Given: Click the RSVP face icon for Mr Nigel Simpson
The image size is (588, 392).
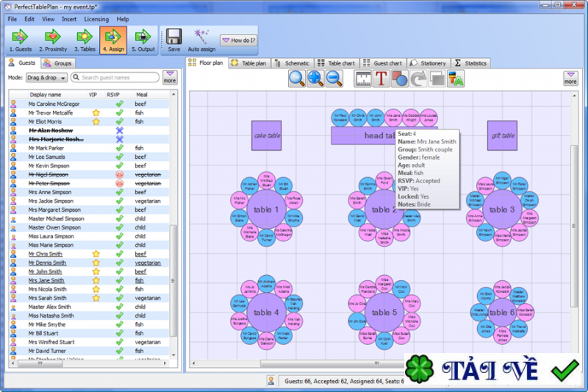Looking at the screenshot, I should pyautogui.click(x=119, y=174).
